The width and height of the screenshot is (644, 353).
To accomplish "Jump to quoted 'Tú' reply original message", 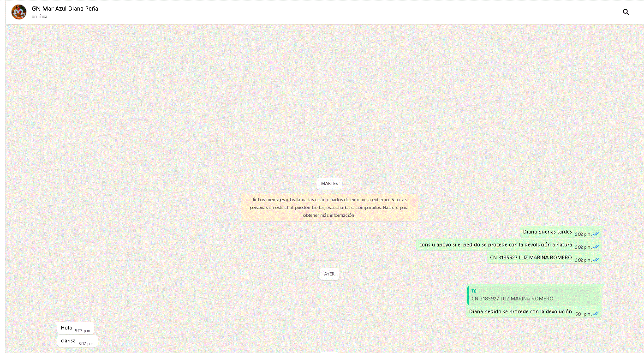I will point(534,295).
